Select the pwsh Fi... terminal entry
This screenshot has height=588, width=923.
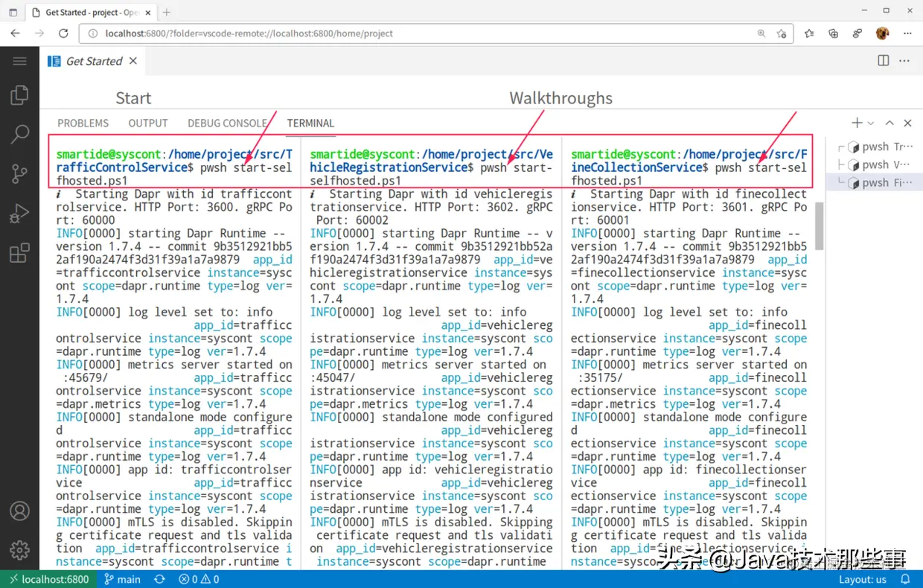click(x=876, y=182)
